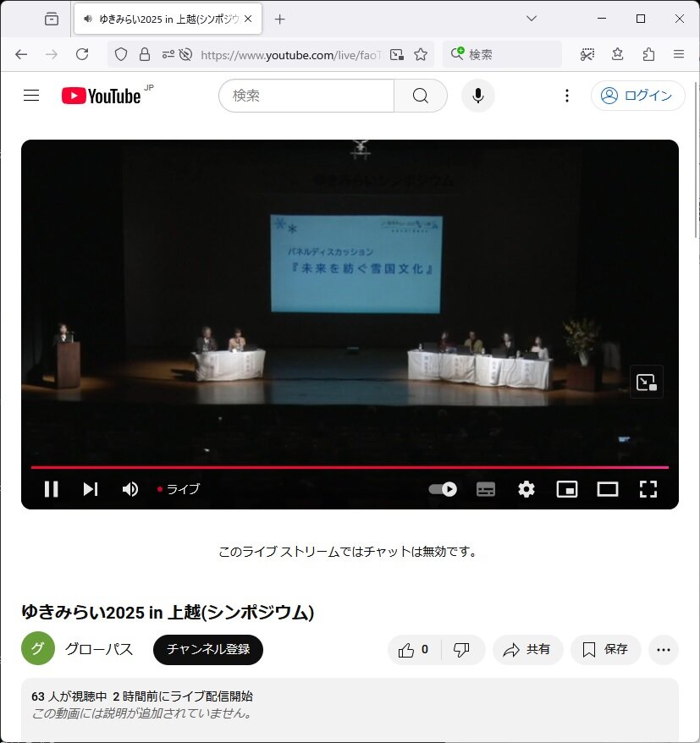Pause the live video playback

(x=51, y=489)
